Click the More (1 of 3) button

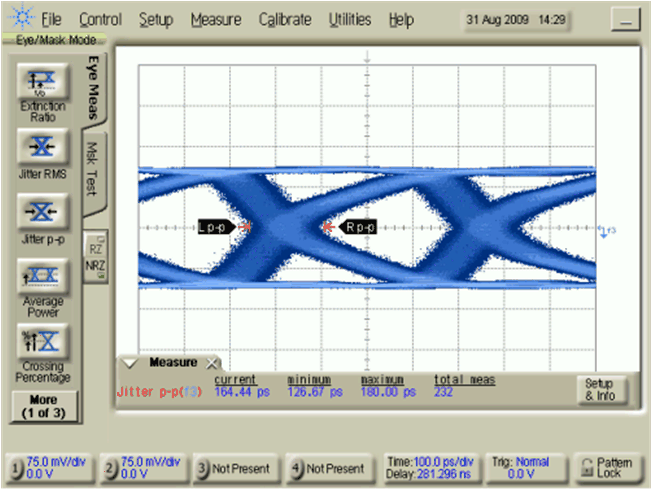[x=44, y=406]
